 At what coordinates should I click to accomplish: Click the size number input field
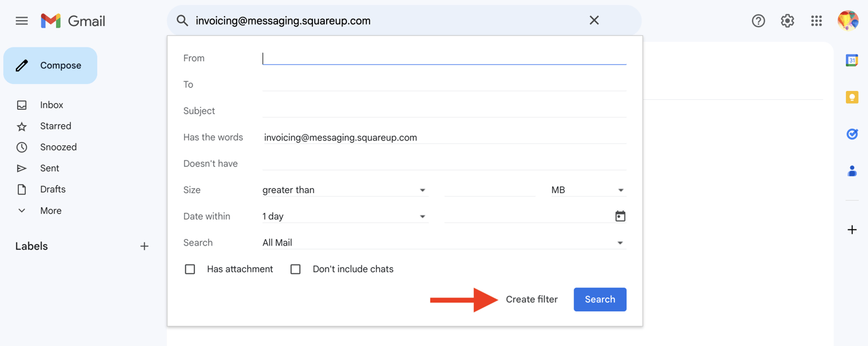[x=490, y=190]
